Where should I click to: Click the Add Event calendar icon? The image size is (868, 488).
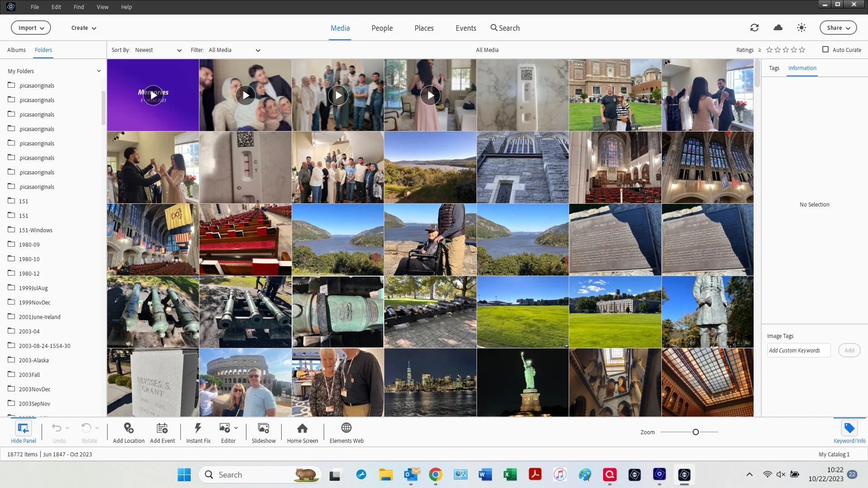coord(162,428)
